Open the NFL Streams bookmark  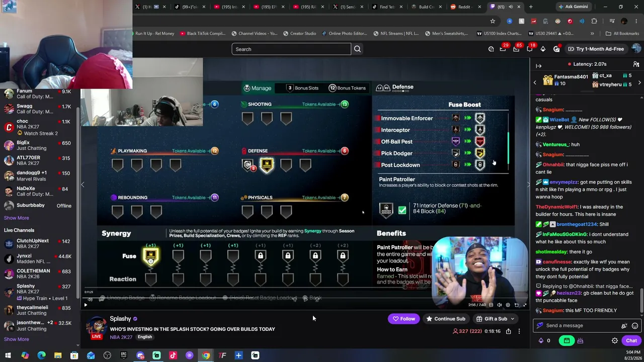coord(396,34)
